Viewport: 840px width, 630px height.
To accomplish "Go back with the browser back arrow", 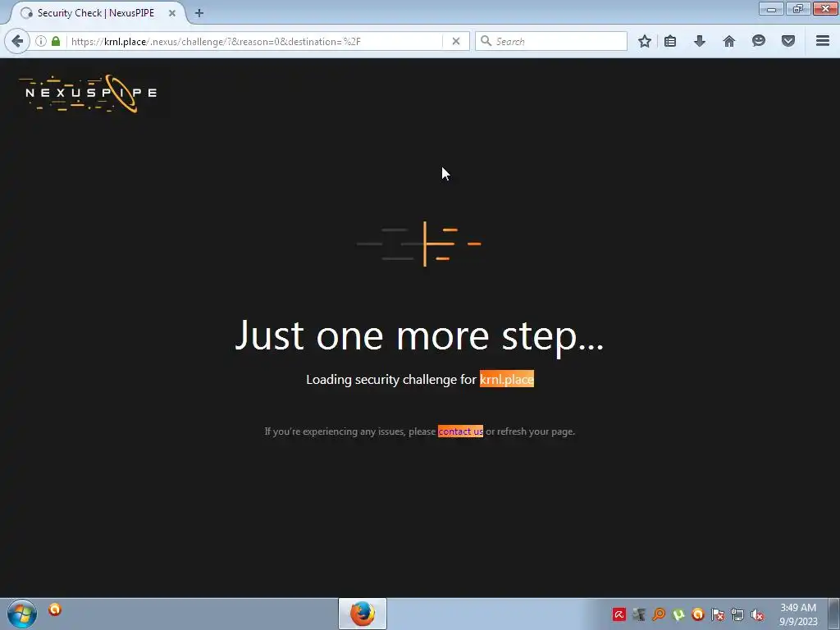I will click(x=17, y=41).
